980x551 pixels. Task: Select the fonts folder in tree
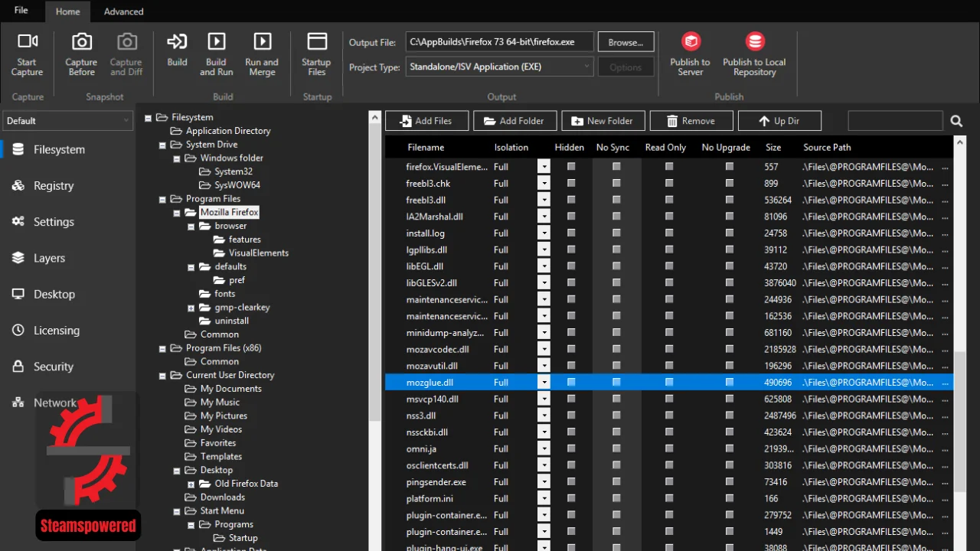(225, 294)
